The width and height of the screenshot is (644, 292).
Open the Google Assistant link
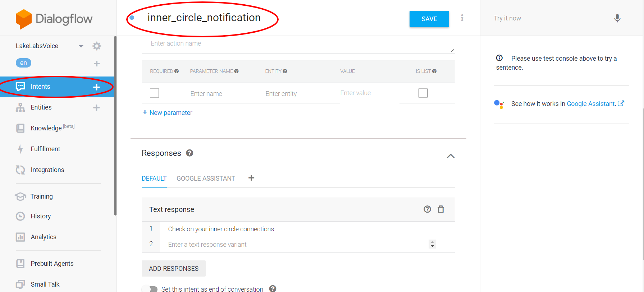point(592,104)
